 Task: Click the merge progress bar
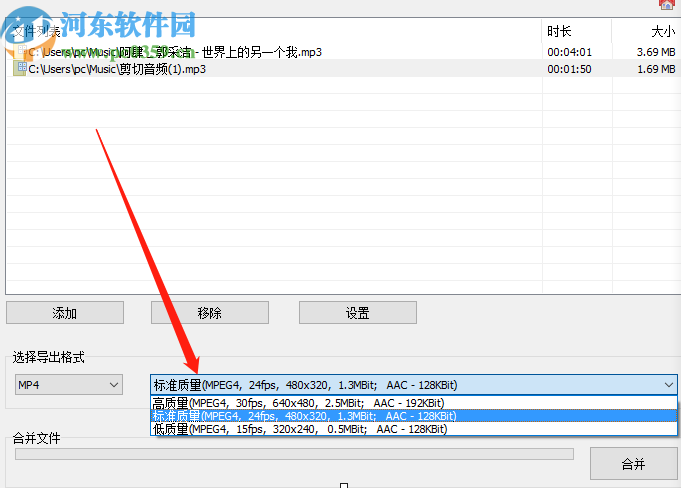(x=294, y=454)
